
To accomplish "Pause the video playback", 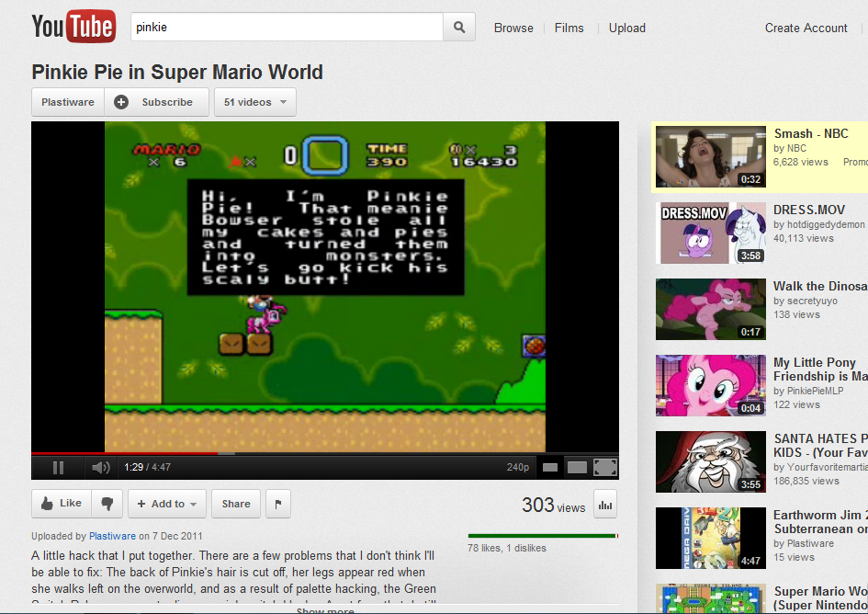I will [x=58, y=468].
